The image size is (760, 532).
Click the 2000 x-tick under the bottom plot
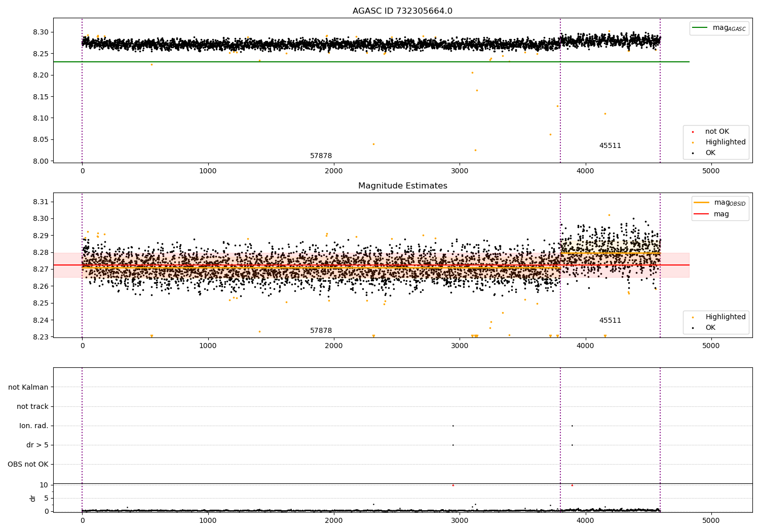point(334,520)
